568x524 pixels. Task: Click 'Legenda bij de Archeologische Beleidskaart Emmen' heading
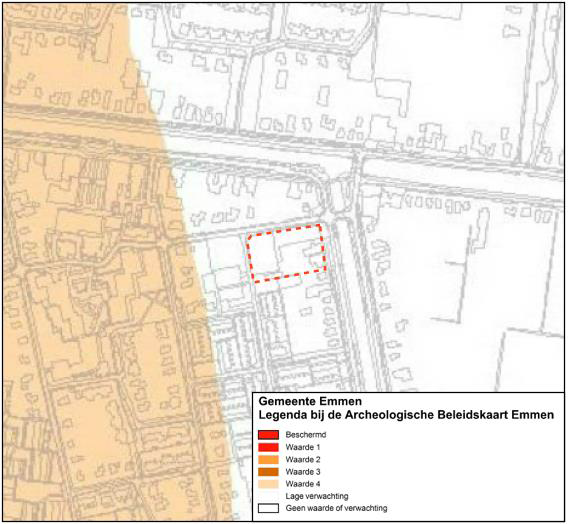(406, 415)
